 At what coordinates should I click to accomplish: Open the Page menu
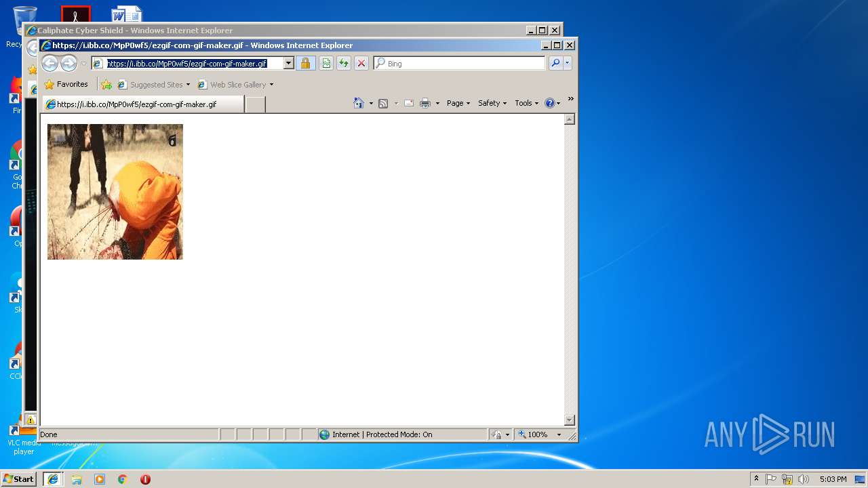[x=458, y=103]
